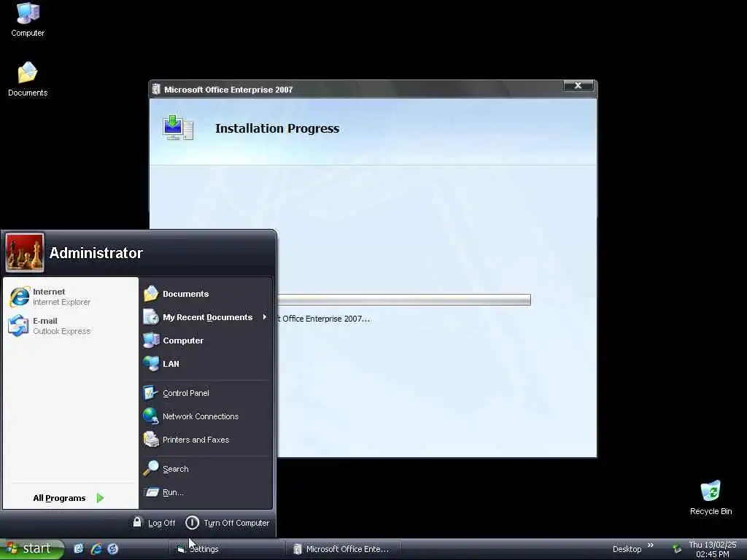Switch to Microsoft Office Ente... taskbar button
The width and height of the screenshot is (747, 560).
coord(343,549)
